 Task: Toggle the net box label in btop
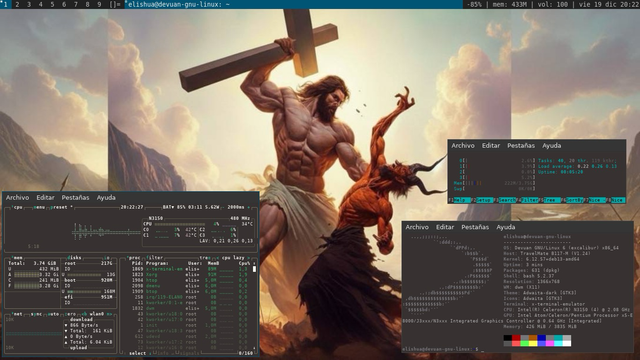pyautogui.click(x=17, y=314)
